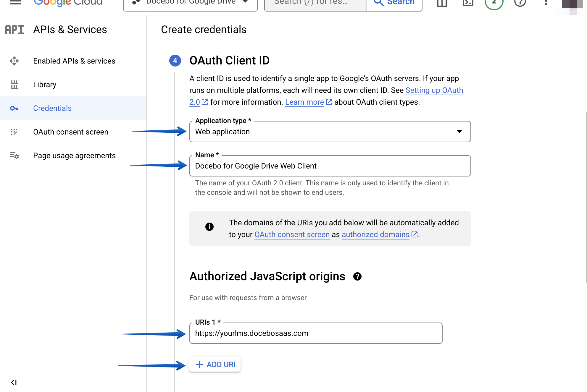Click the help icon beside Authorized JavaScript origins
The image size is (587, 392).
(357, 277)
